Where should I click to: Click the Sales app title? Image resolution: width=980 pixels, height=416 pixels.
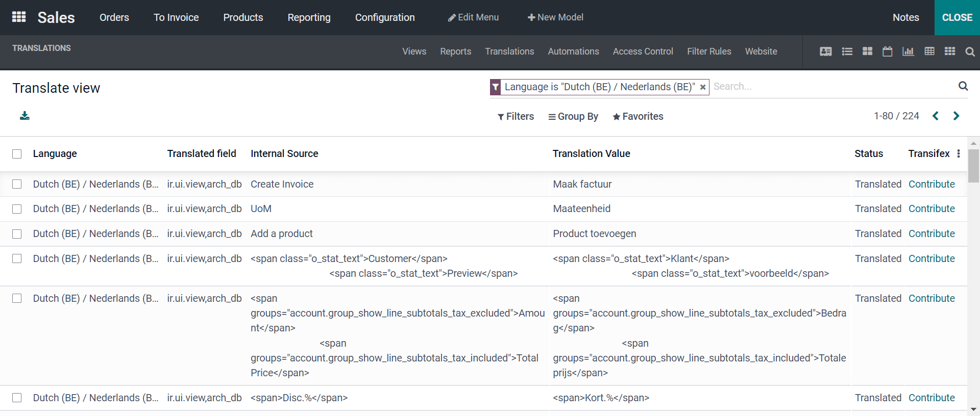coord(56,17)
